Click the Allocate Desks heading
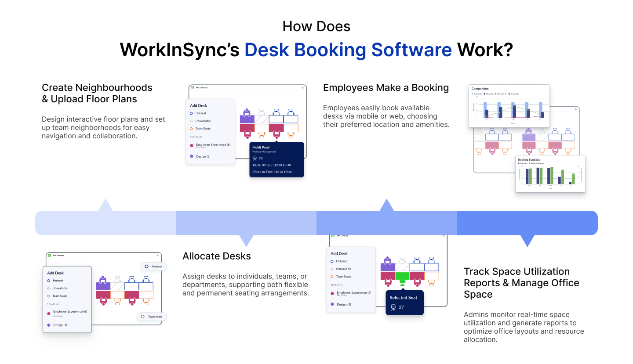633x364 pixels. coord(217,256)
